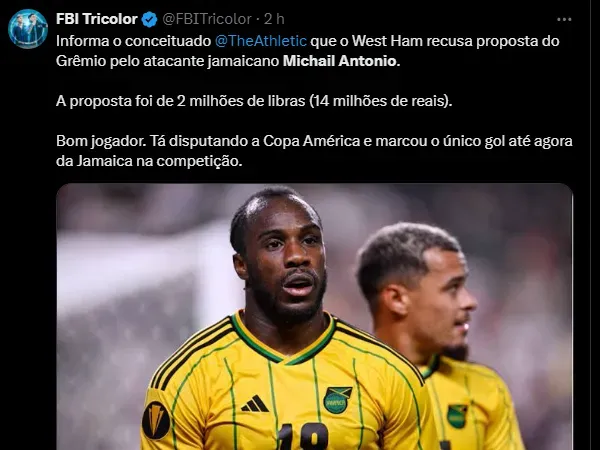Screen dimensions: 600x450
Task: Click the Jamaica crest on front player's shirt
Action: 338,399
